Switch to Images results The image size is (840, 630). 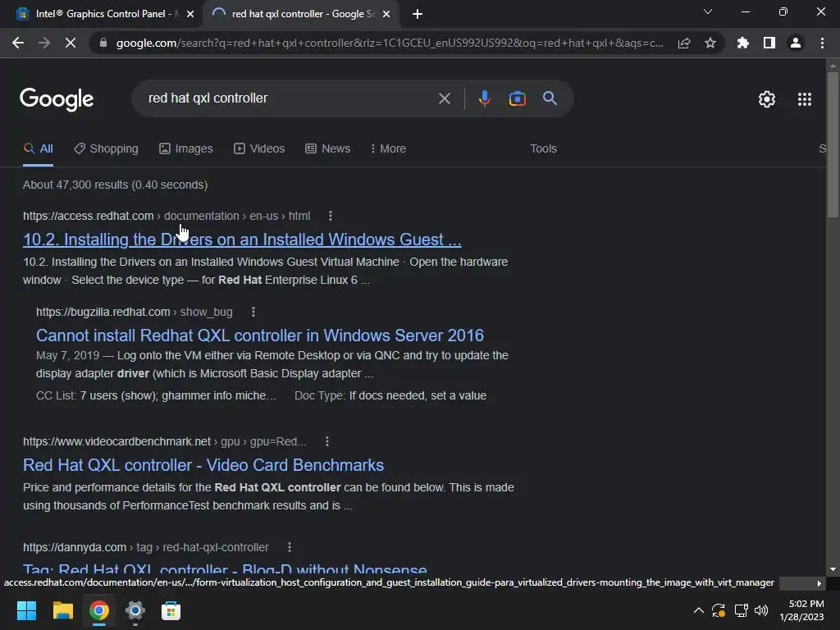pos(186,149)
